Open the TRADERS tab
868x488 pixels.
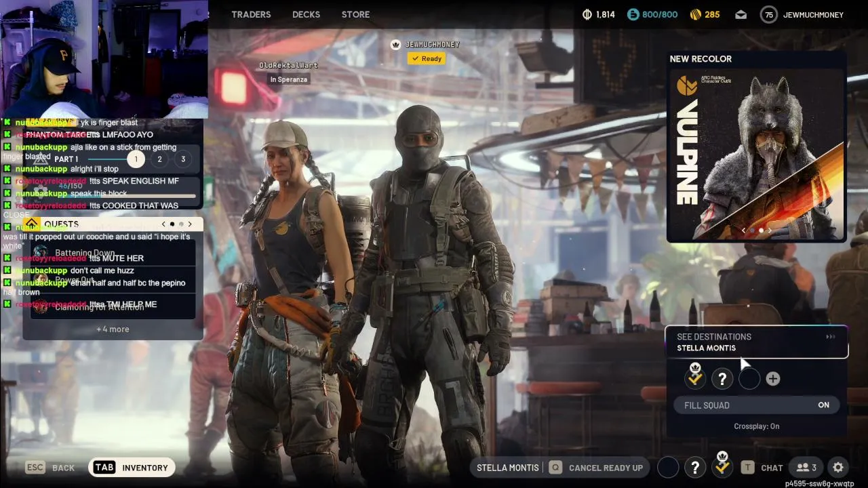point(251,14)
